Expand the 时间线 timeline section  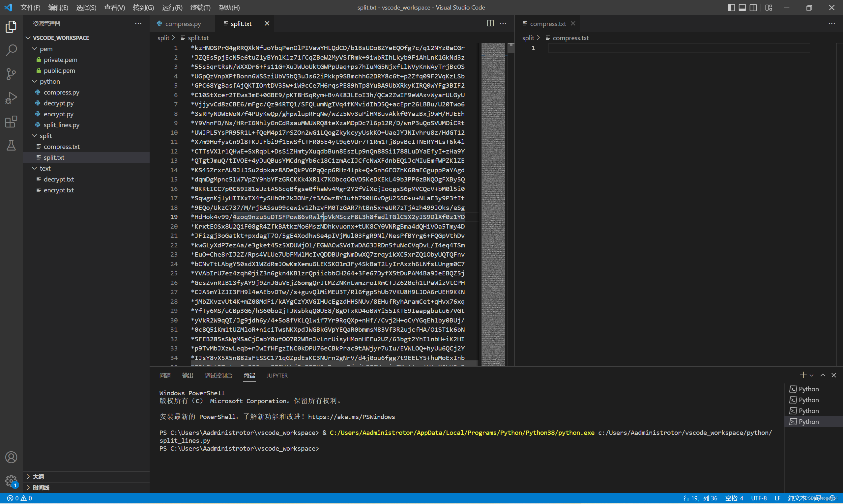86,488
